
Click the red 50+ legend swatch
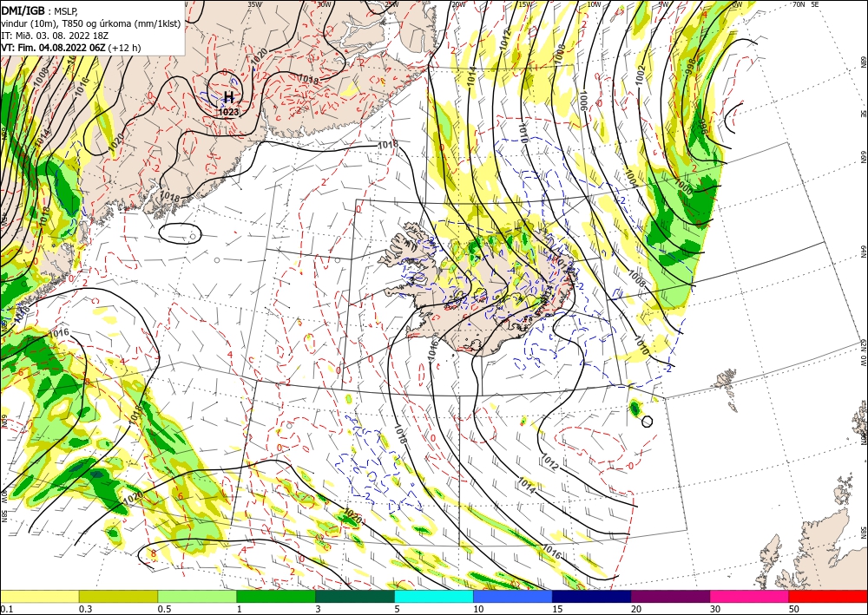[828, 596]
